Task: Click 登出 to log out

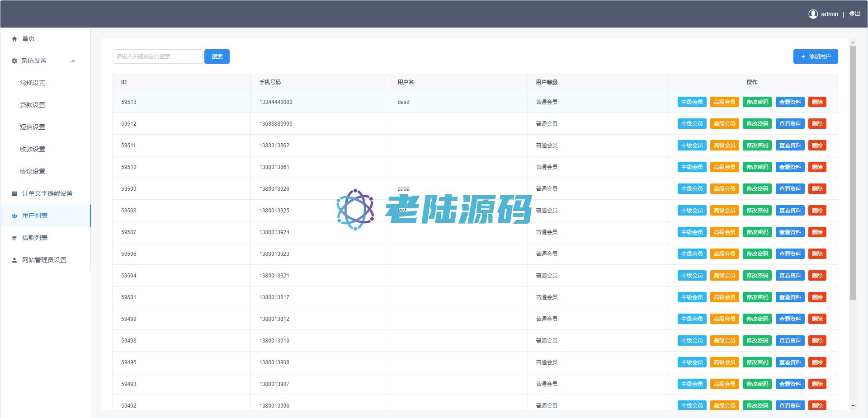Action: (854, 14)
